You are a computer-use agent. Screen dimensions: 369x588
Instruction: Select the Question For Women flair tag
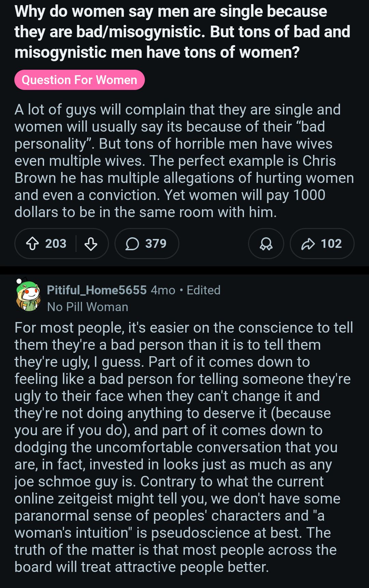[x=79, y=80]
